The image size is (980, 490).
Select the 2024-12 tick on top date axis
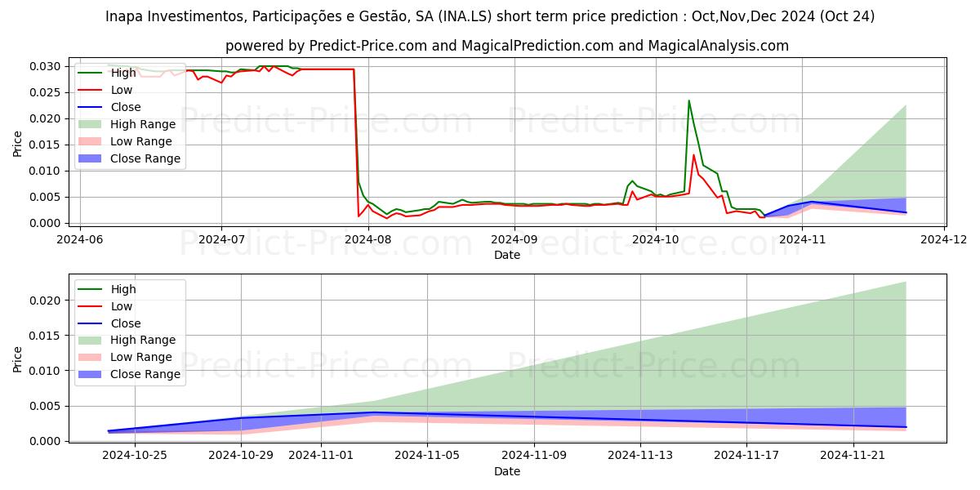point(945,239)
